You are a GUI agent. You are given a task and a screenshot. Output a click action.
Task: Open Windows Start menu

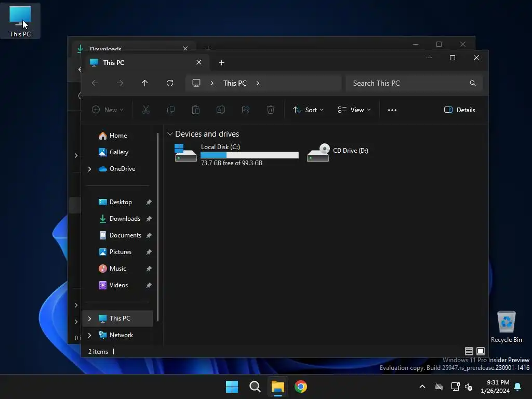tap(232, 387)
